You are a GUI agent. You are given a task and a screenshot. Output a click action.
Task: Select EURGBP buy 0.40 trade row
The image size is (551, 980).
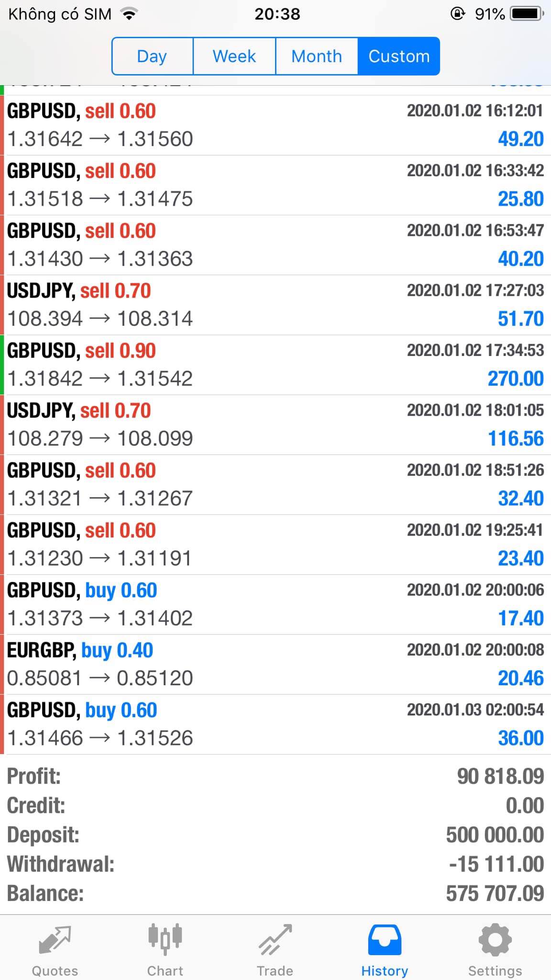click(x=275, y=665)
